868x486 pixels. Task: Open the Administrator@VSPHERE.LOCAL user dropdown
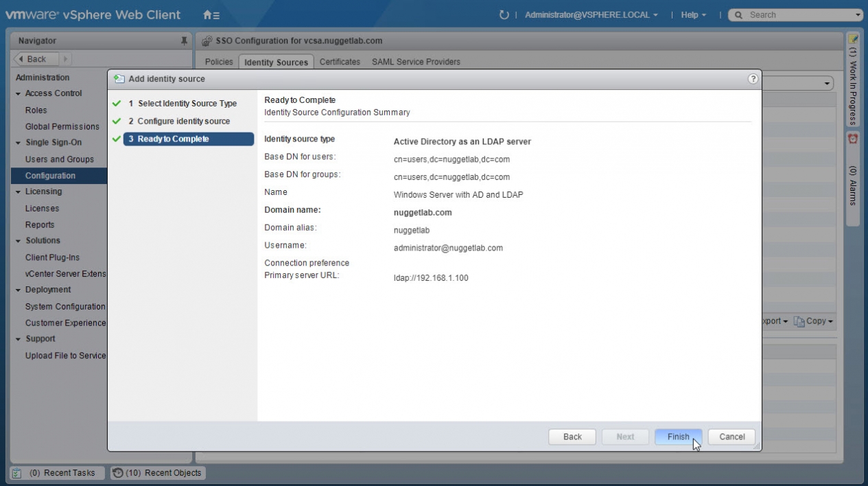591,14
